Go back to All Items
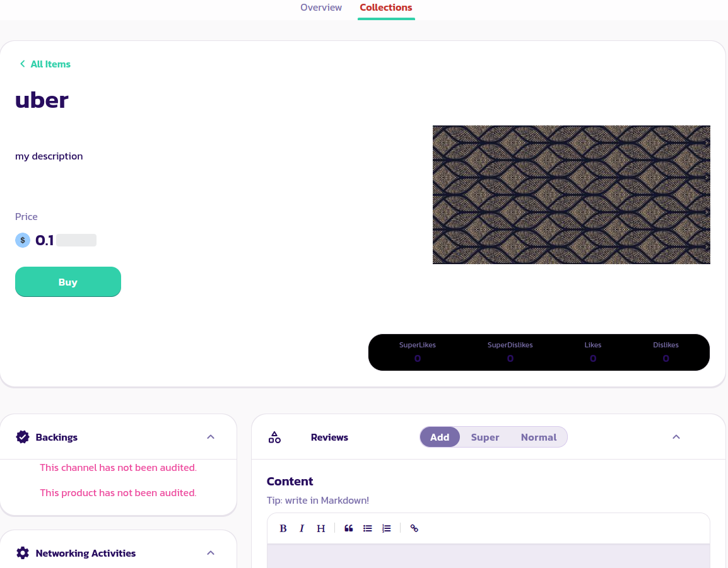Screen dimensions: 728x568 [45, 64]
